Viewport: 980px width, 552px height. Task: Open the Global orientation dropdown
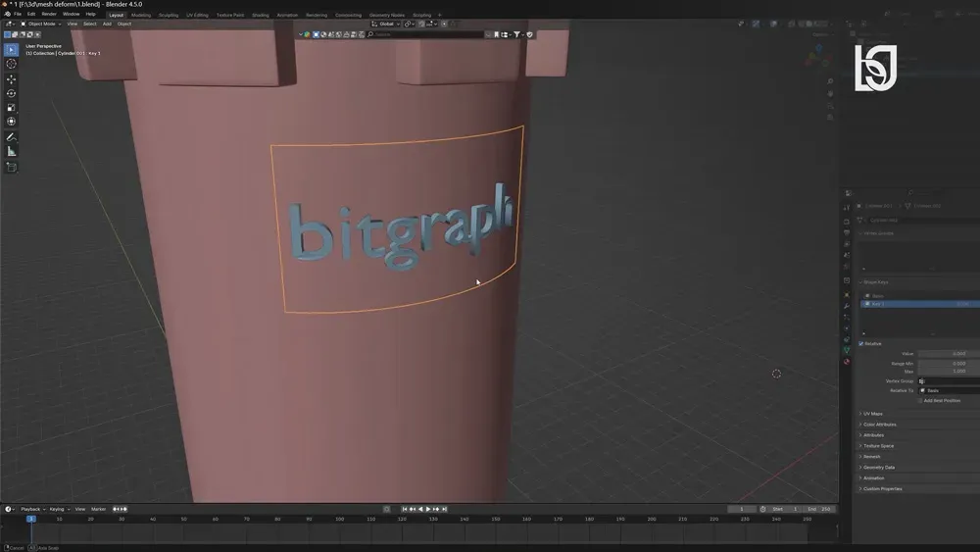click(x=385, y=24)
